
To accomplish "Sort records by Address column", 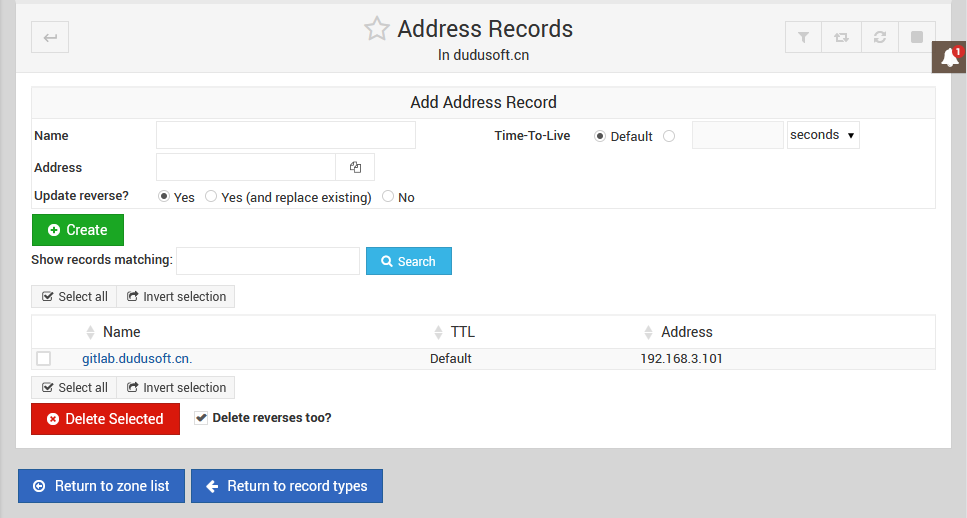I will tap(686, 332).
